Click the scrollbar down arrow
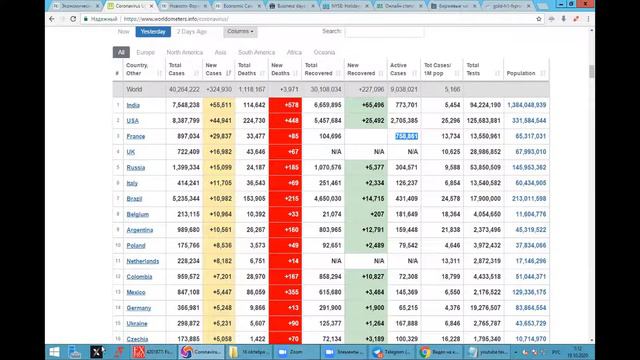 point(591,340)
